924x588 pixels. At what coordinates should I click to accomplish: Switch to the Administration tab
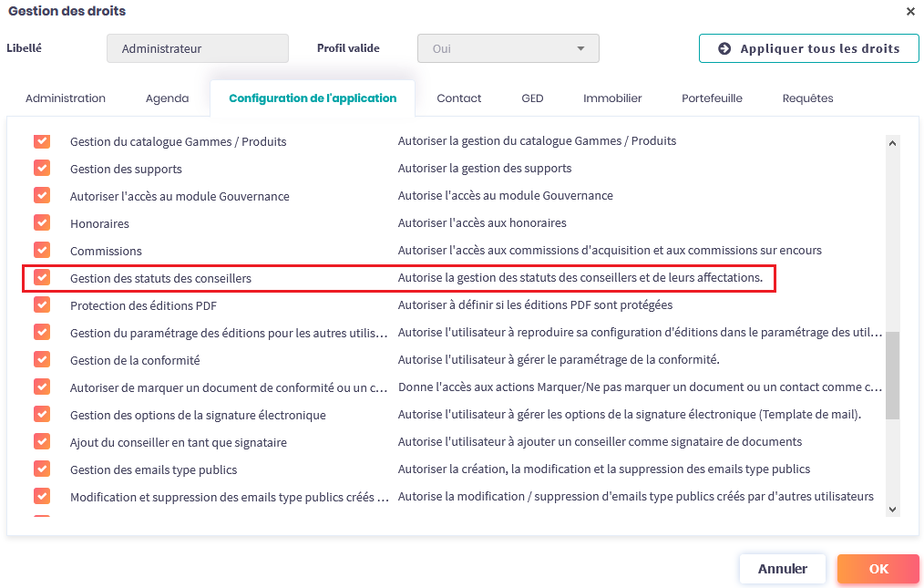click(x=66, y=98)
